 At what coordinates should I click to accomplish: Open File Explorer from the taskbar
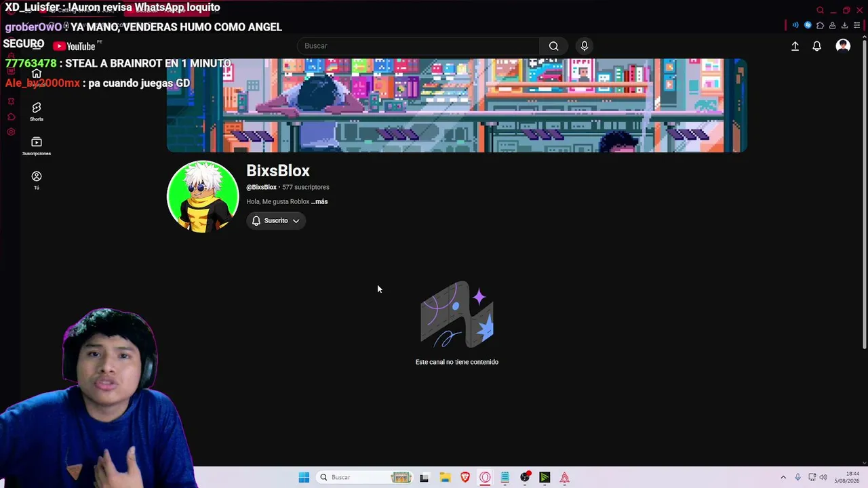445,477
